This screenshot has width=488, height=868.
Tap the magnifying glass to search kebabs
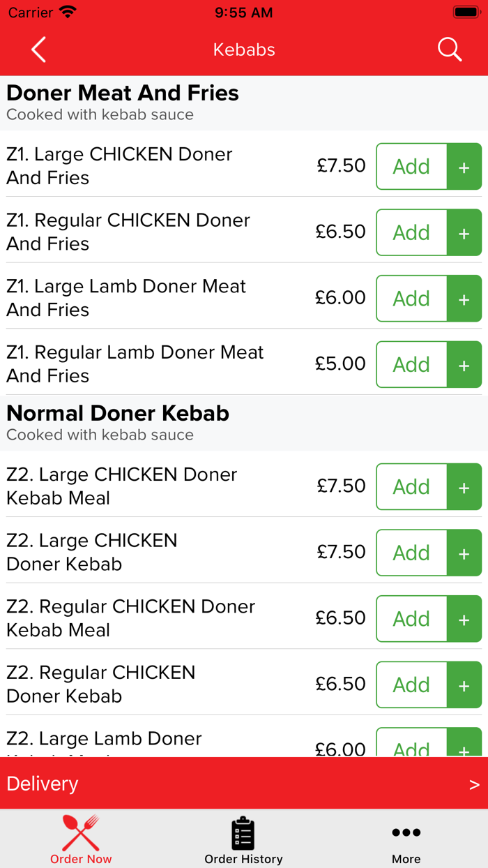(x=450, y=50)
